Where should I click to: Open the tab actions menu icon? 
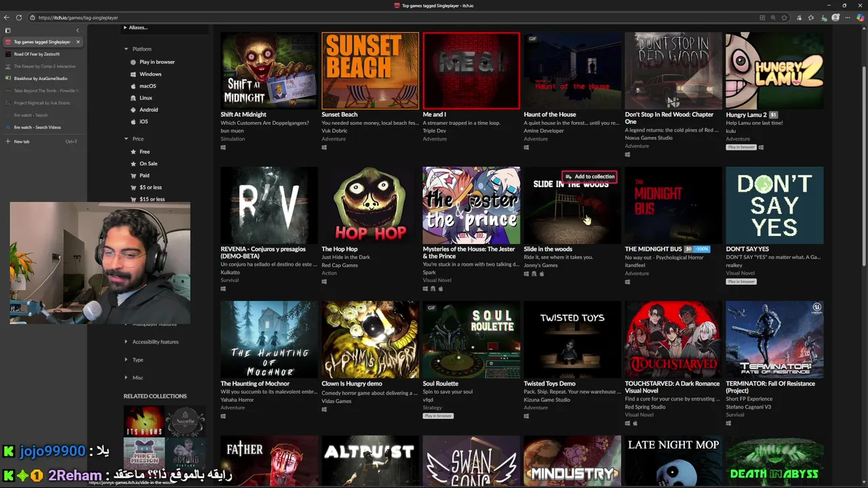[x=7, y=30]
